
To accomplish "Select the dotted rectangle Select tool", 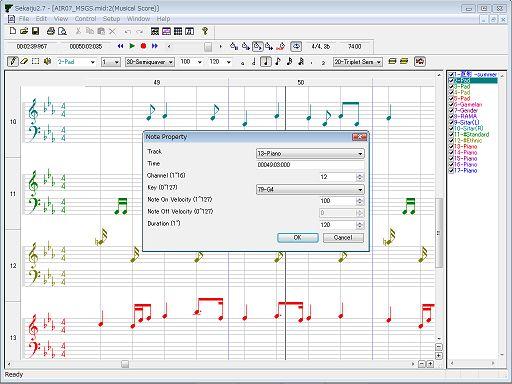I will point(35,61).
